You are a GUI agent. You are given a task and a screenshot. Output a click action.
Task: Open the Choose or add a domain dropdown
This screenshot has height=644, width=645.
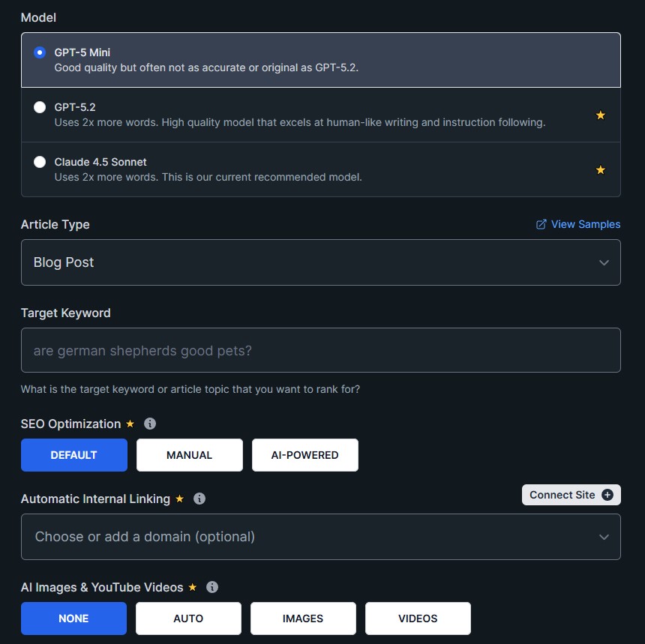[x=320, y=537]
